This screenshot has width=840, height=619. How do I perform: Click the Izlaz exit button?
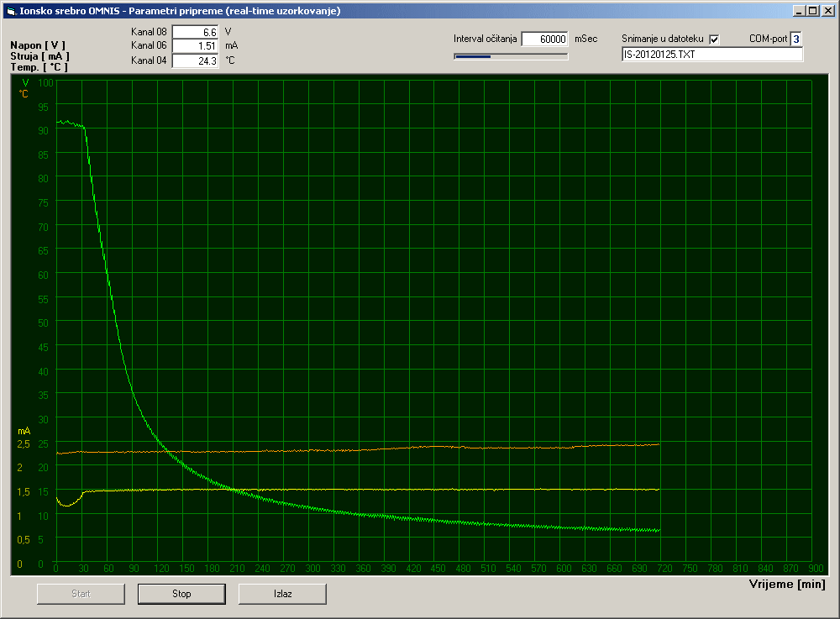282,594
